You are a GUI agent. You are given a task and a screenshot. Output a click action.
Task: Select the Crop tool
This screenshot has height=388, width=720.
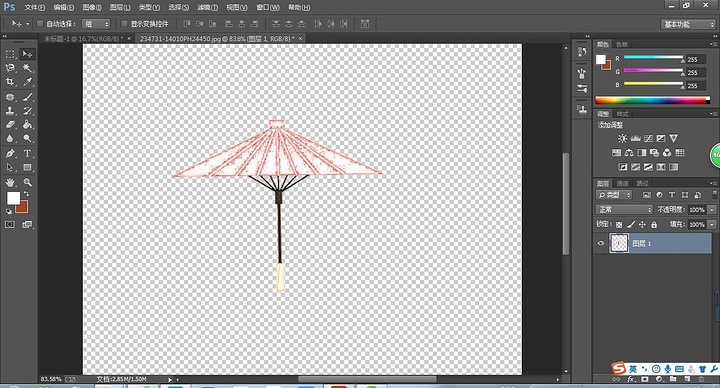click(x=10, y=82)
